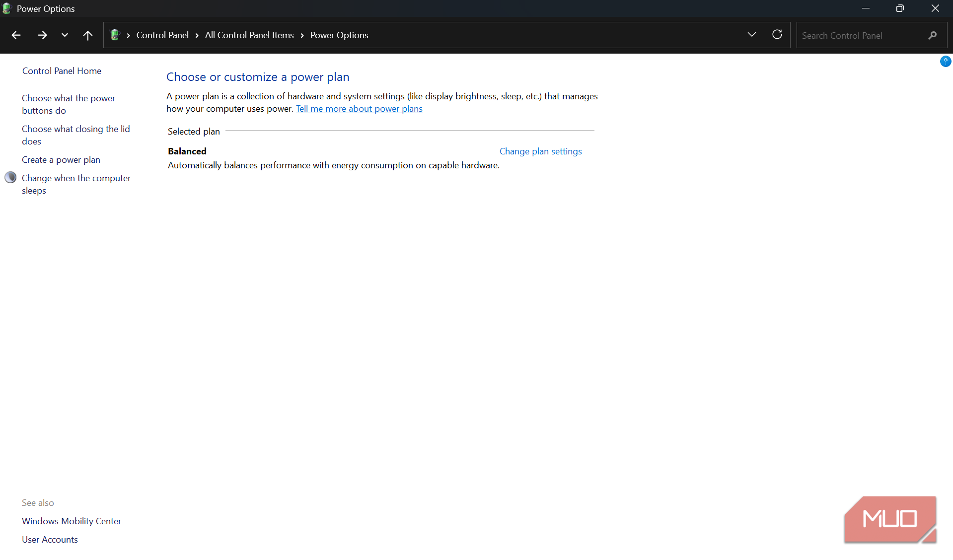
Task: Select Control Panel in breadcrumb
Action: 162,35
